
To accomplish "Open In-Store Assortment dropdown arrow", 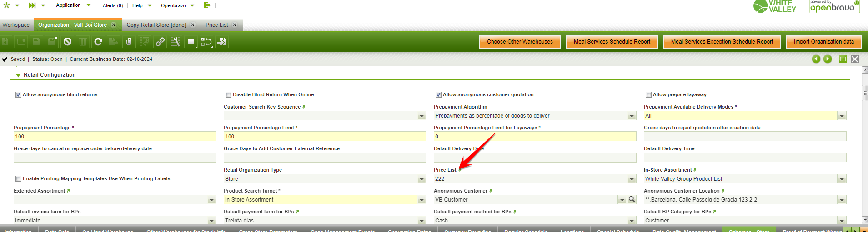I will point(842,179).
